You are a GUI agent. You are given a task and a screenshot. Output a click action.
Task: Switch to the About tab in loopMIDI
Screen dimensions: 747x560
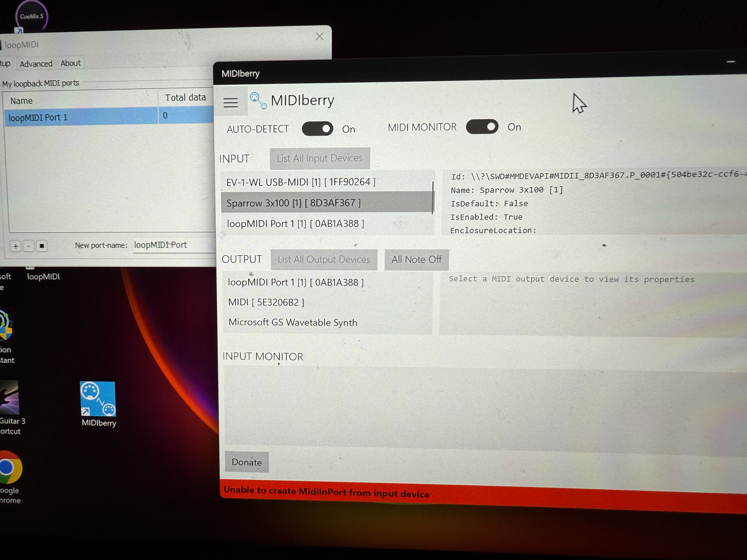click(71, 63)
